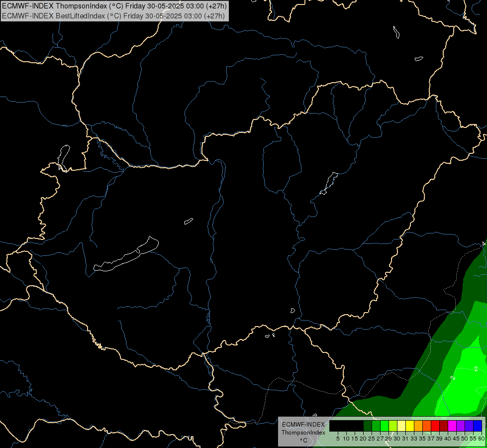
Task: Select the medium green 25-27 legend swatch
Action: [376, 426]
